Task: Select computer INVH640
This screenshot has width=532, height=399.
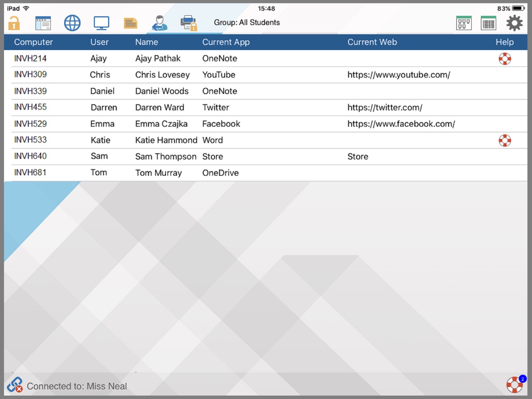Action: point(30,156)
